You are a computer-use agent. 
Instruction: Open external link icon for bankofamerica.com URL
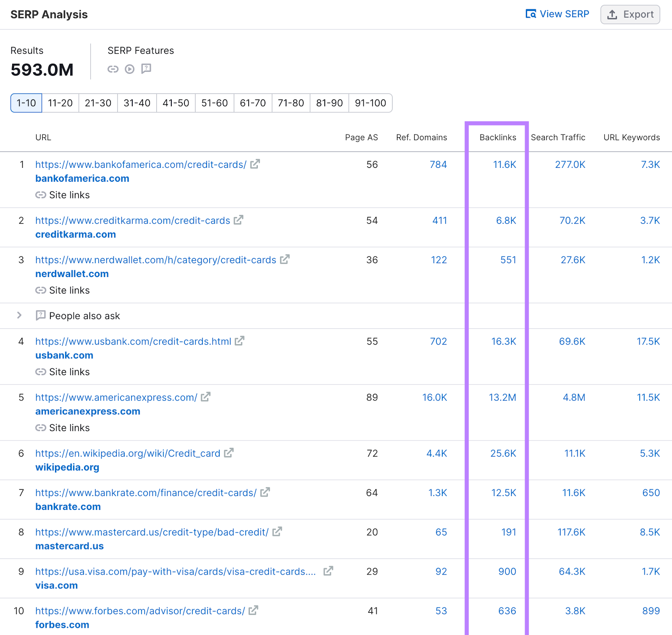point(255,164)
